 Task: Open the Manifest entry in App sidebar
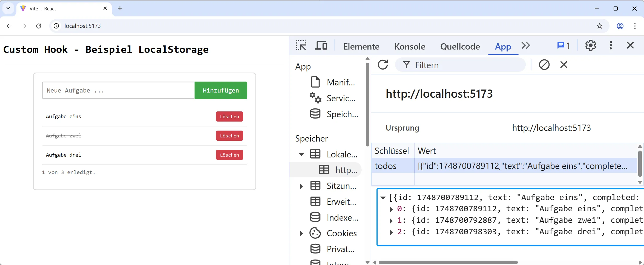click(x=333, y=82)
